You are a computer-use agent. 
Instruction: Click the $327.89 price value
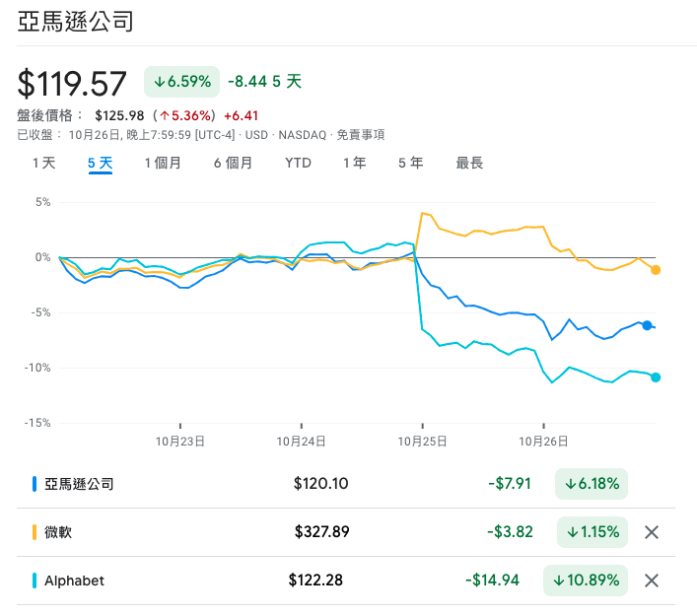(x=322, y=532)
